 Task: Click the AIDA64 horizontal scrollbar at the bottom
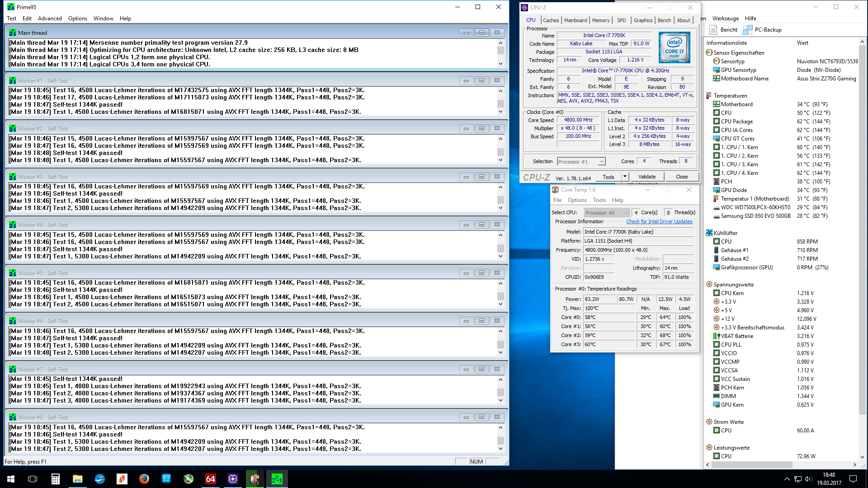coord(752,465)
